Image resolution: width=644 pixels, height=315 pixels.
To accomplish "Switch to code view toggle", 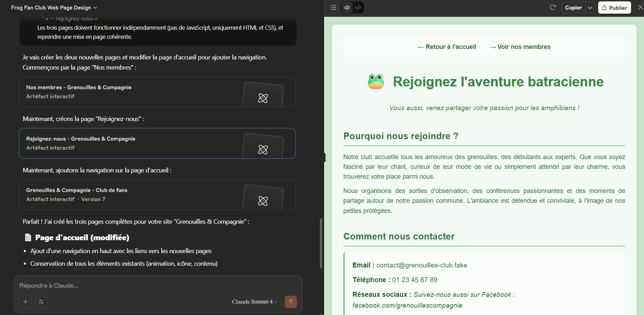I will tap(358, 7).
